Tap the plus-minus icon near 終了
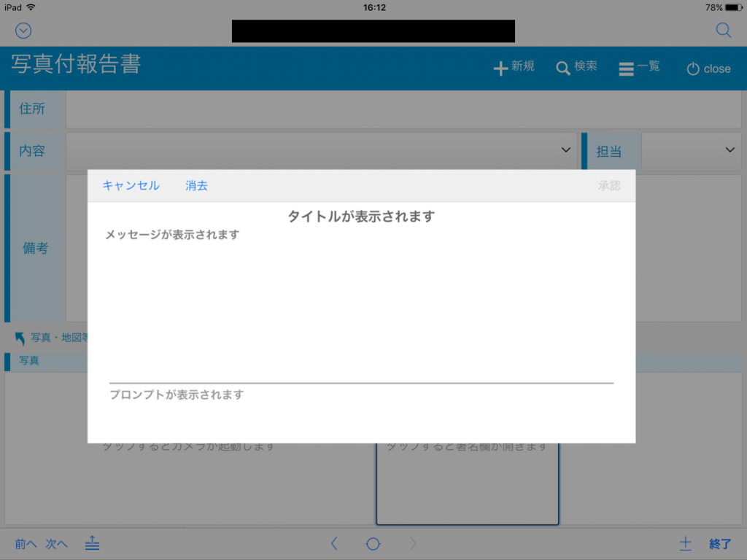This screenshot has height=560, width=747. [686, 543]
